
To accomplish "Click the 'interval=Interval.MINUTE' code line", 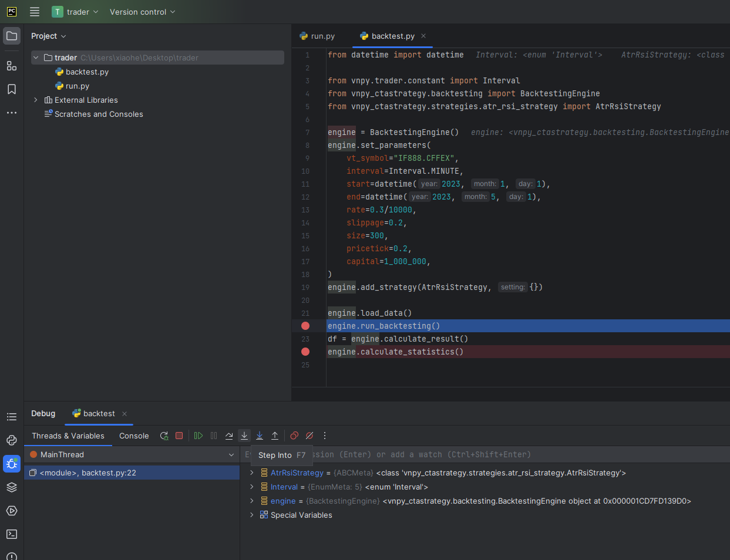I will click(x=405, y=171).
